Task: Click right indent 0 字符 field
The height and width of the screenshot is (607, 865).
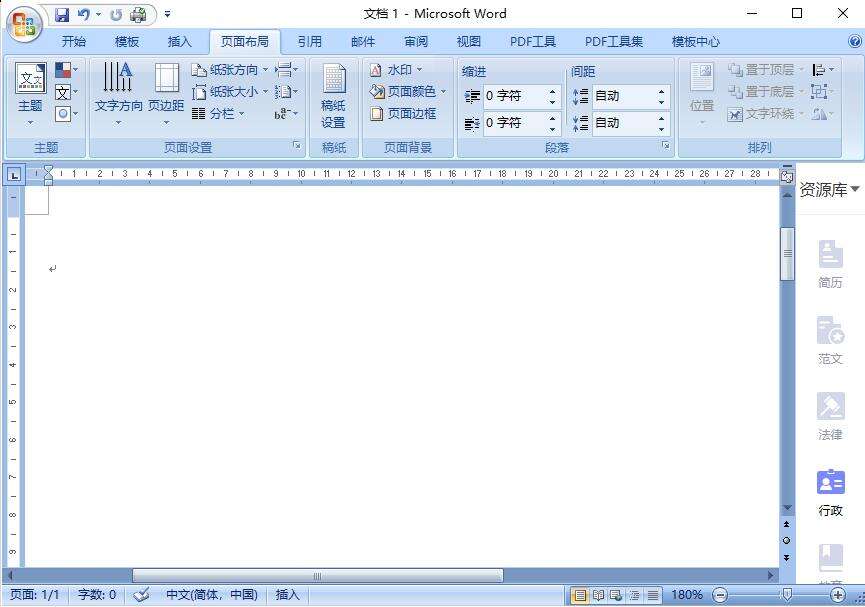Action: [515, 123]
